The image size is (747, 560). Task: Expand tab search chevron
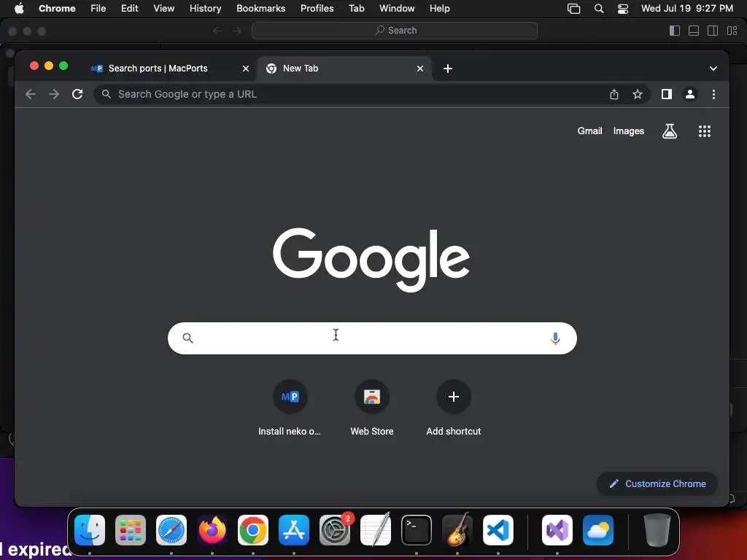[713, 69]
